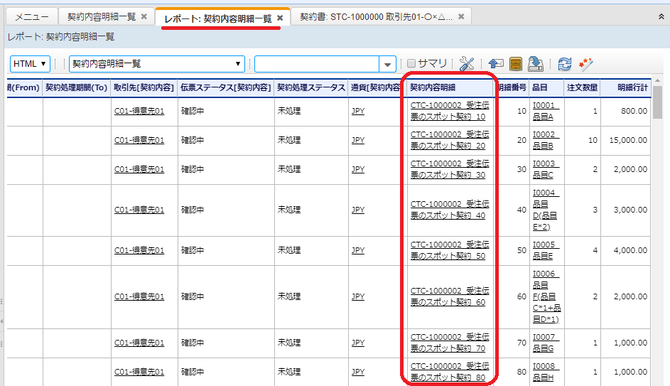This screenshot has height=386, width=670.
Task: Refresh the report with the reload icon
Action: [564, 64]
